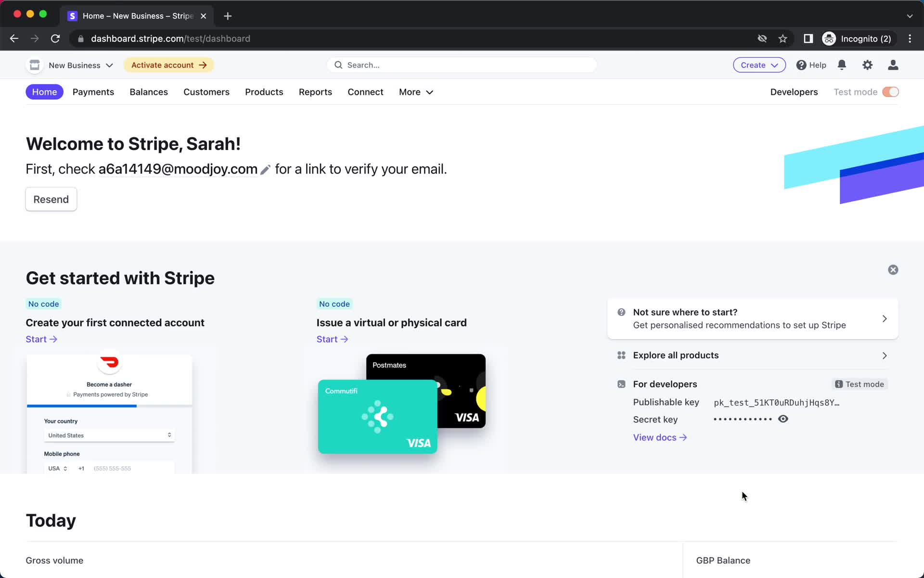The width and height of the screenshot is (924, 578).
Task: Open the user profile icon
Action: [893, 65]
